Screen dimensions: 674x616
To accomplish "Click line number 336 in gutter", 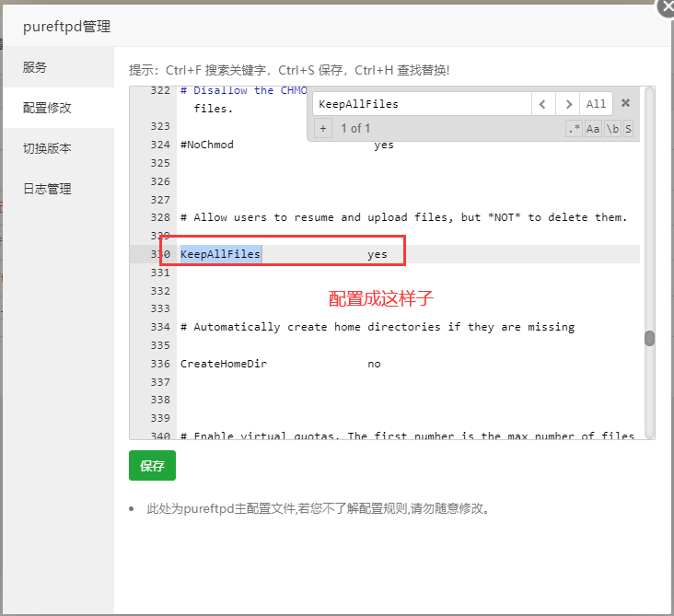I will coord(160,364).
